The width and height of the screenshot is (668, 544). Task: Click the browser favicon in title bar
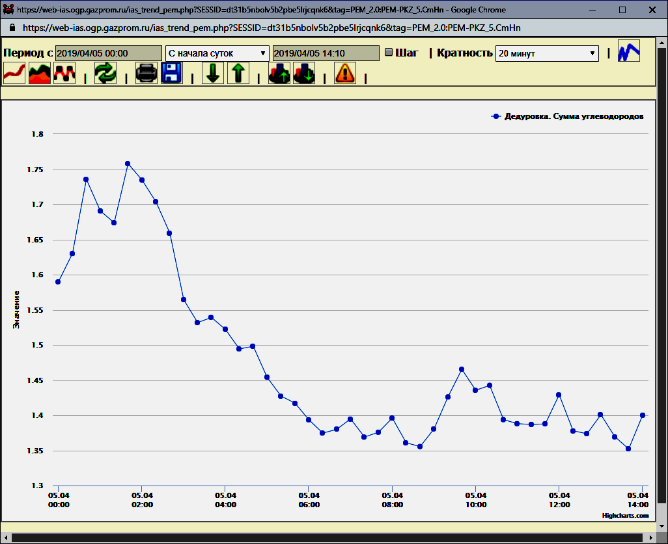8,9
